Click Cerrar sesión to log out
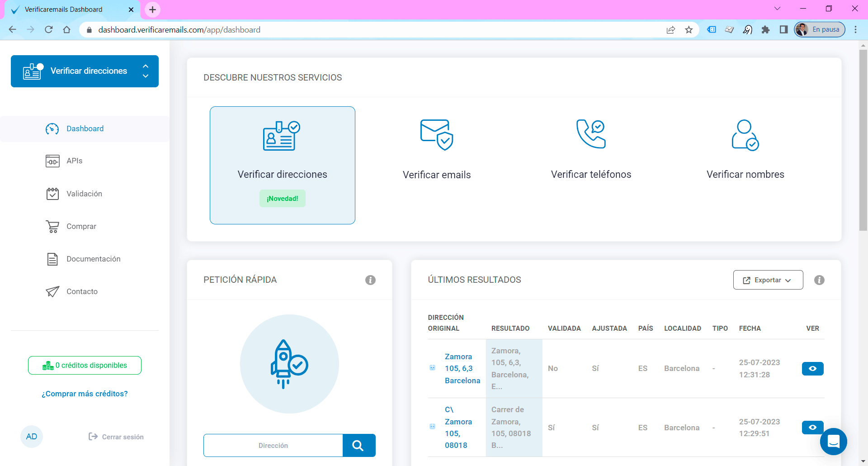This screenshot has width=868, height=466. point(116,437)
